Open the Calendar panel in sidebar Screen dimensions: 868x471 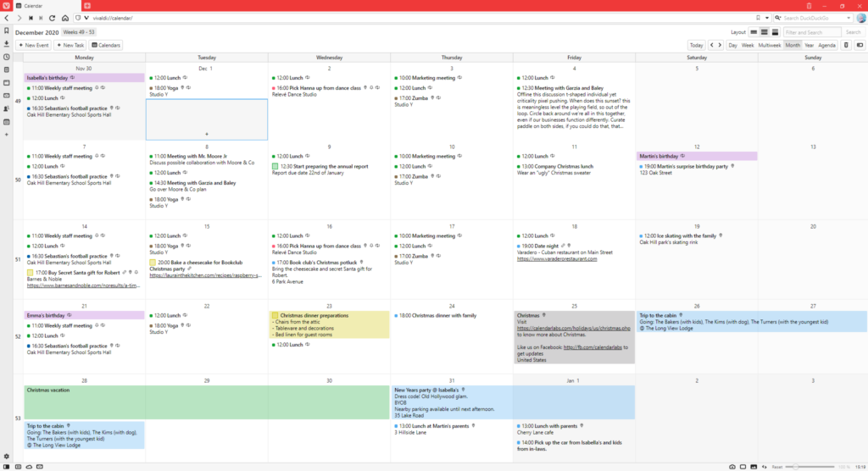tap(6, 122)
